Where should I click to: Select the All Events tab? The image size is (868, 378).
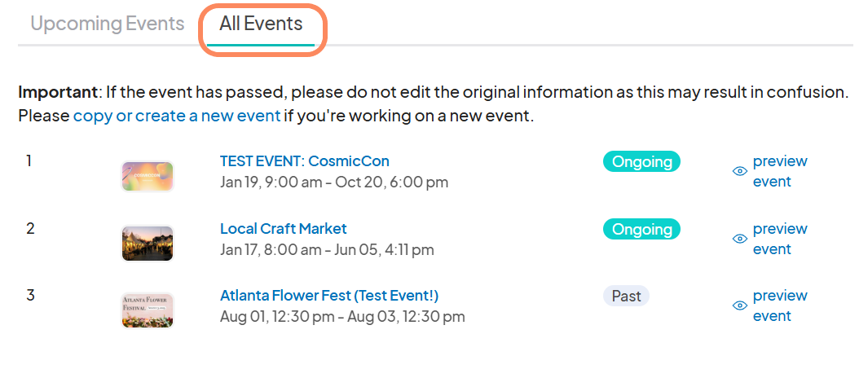[261, 24]
